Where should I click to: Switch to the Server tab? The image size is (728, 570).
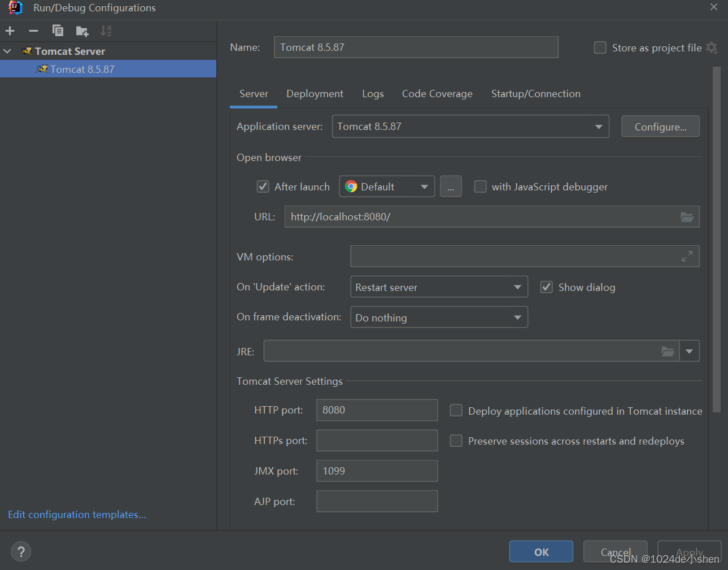coord(254,94)
